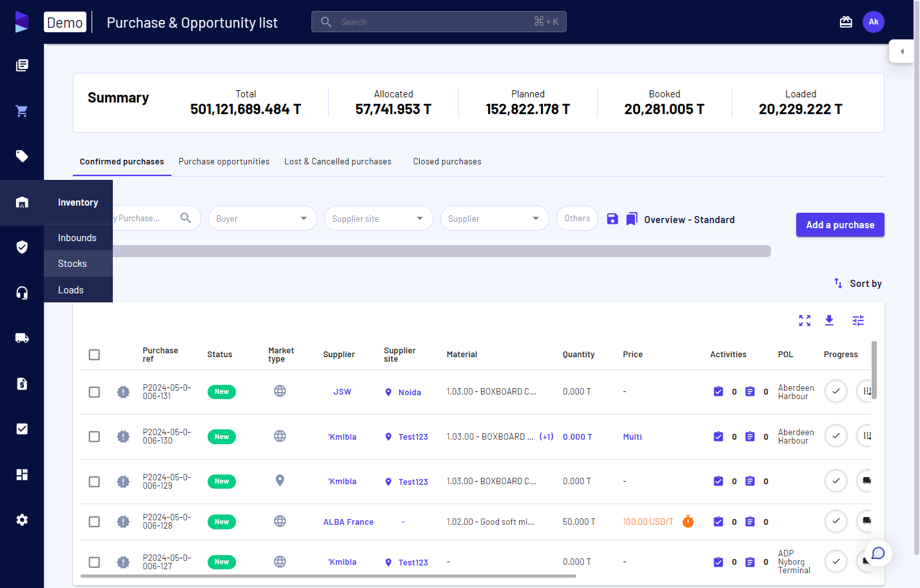
Task: Click the gift box icon in header
Action: (846, 22)
